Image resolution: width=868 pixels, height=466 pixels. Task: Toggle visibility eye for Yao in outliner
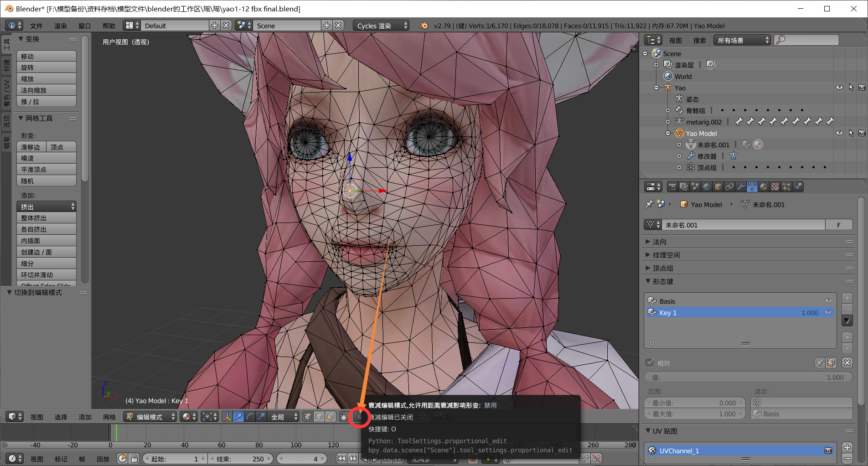point(839,88)
